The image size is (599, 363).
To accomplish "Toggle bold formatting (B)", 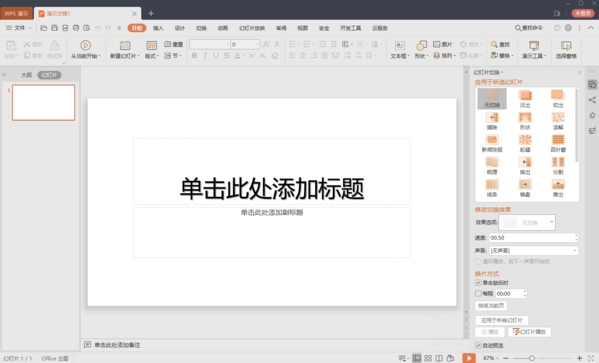I will point(194,56).
